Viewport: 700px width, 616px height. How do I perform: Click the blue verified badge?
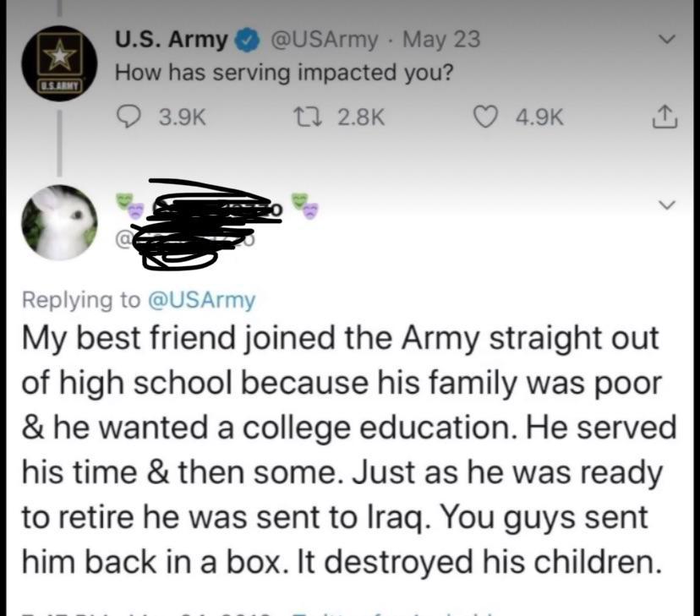coord(246,40)
